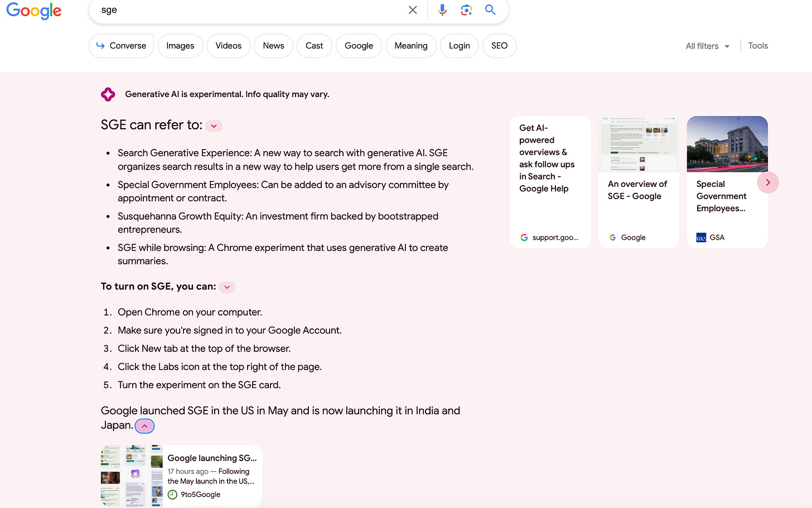Click 'Open Chrome on your computer.' step
This screenshot has width=812, height=508.
(x=190, y=312)
